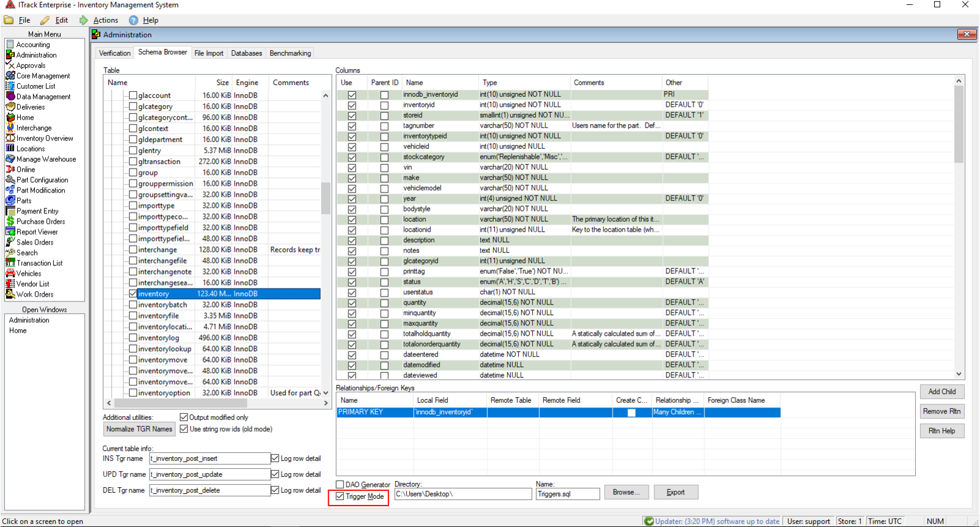Open the Help menu

pyautogui.click(x=151, y=20)
